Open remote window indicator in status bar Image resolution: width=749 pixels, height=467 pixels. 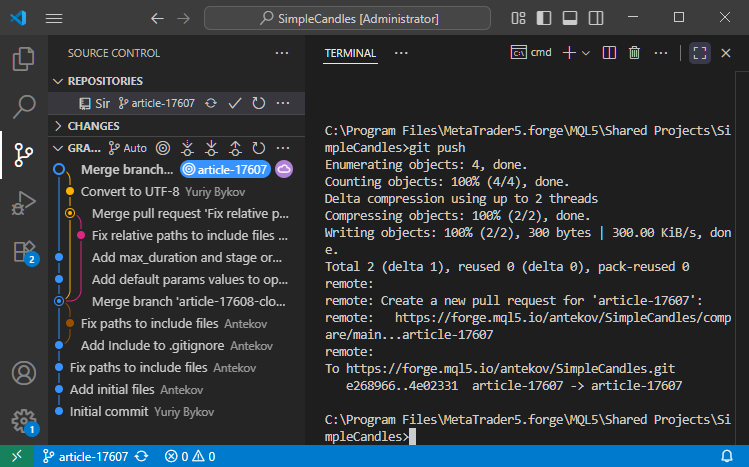coord(17,456)
